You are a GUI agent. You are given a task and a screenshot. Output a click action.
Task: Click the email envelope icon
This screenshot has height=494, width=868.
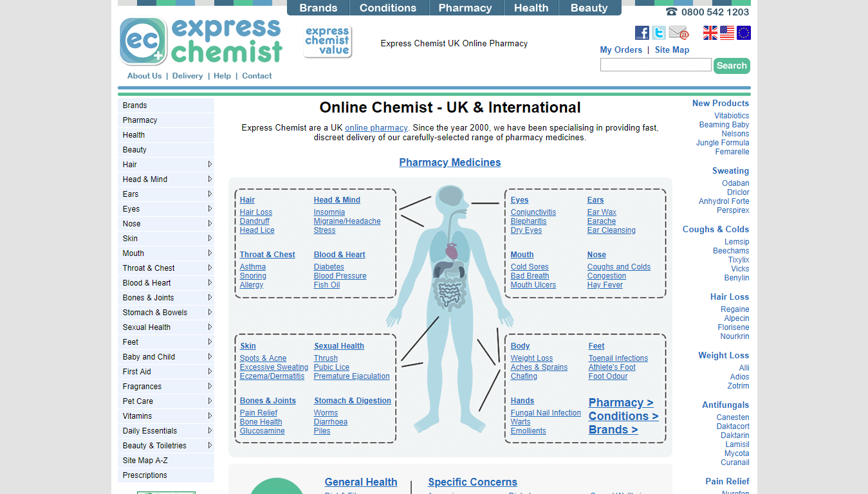(678, 33)
